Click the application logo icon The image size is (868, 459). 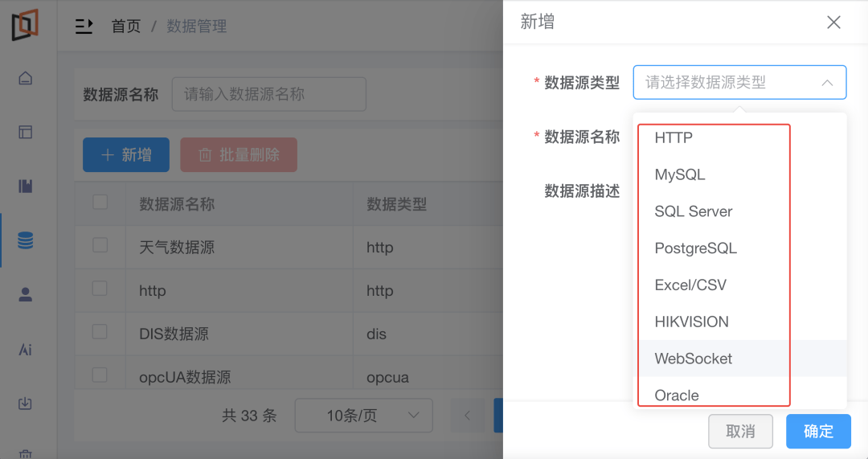pyautogui.click(x=26, y=24)
